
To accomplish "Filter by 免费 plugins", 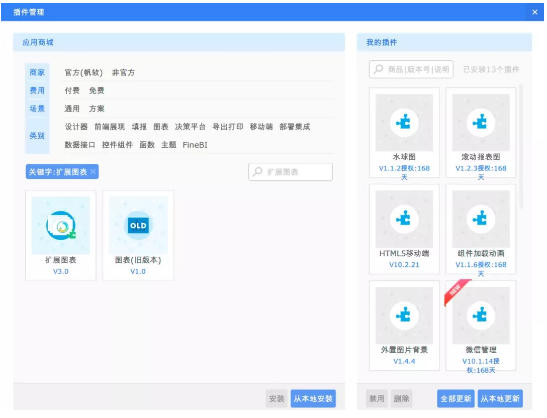I will 97,90.
